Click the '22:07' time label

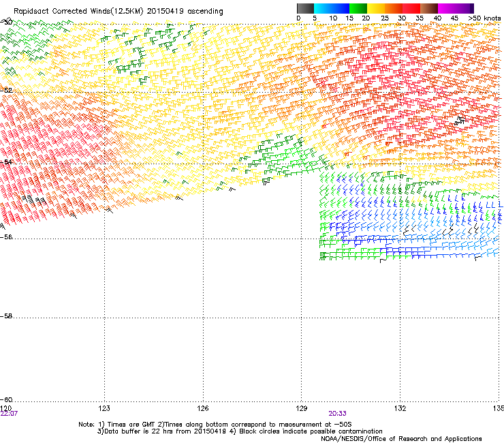click(9, 414)
